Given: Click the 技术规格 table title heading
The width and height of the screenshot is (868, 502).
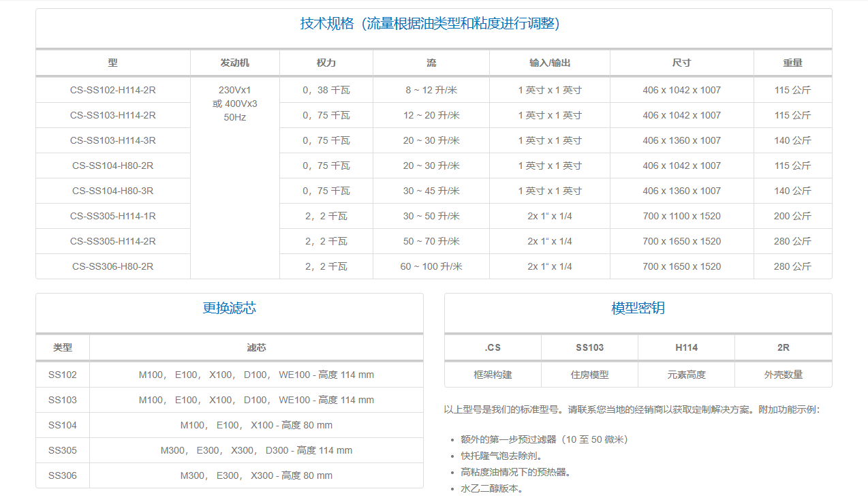Looking at the screenshot, I should point(430,24).
